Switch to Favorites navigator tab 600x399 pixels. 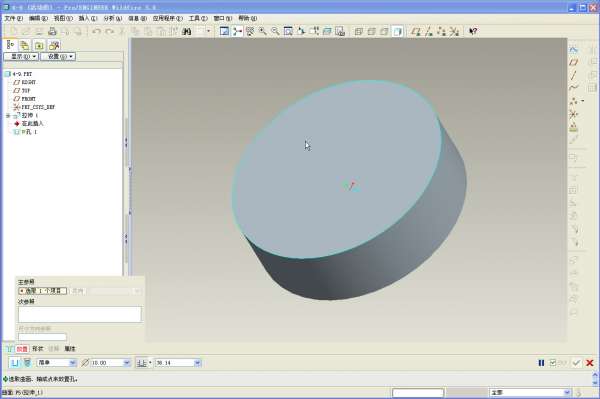(x=39, y=46)
